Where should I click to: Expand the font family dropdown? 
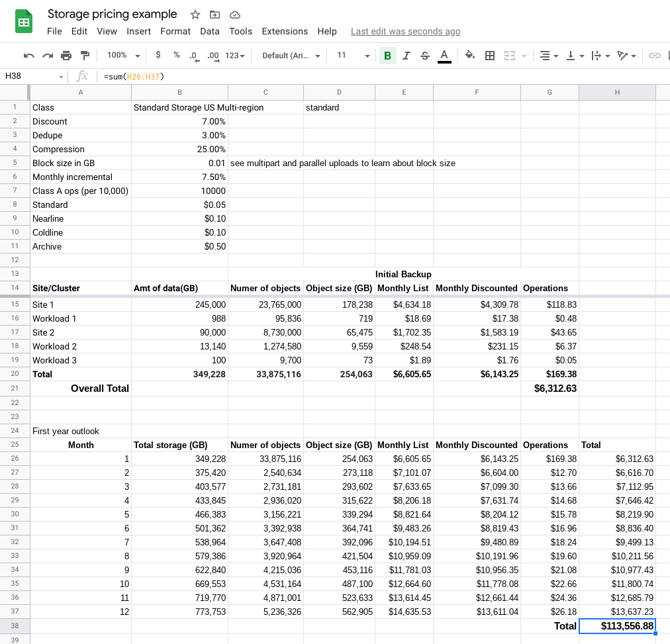click(291, 56)
